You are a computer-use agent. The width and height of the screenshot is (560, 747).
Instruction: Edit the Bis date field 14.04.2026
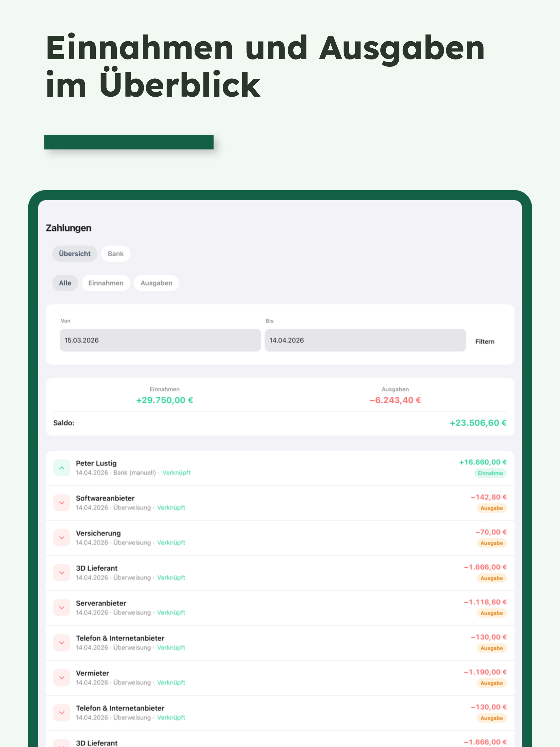365,340
